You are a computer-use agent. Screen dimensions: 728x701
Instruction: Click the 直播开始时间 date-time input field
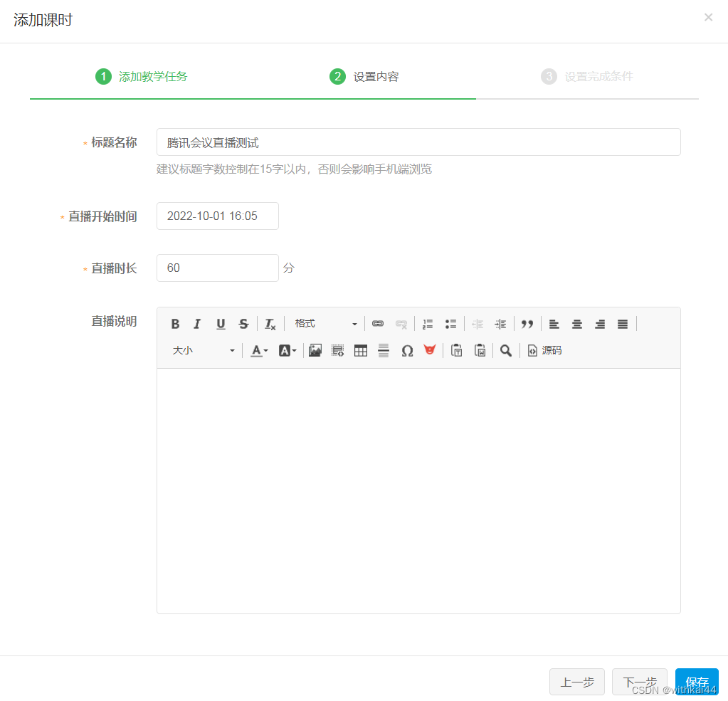coord(217,216)
